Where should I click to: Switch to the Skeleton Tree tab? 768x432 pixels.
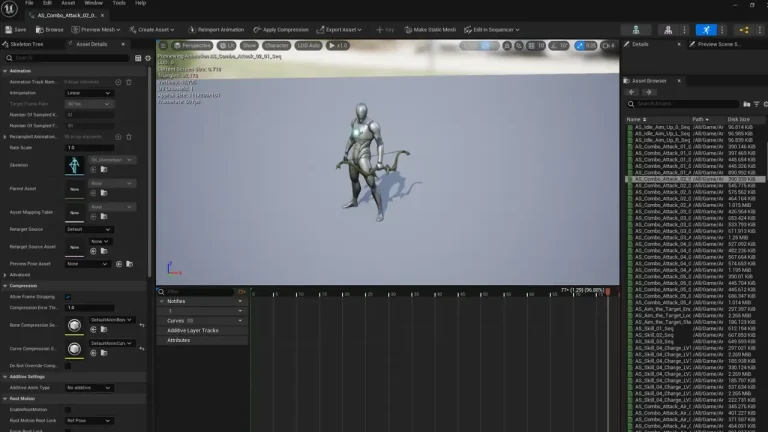(x=26, y=44)
